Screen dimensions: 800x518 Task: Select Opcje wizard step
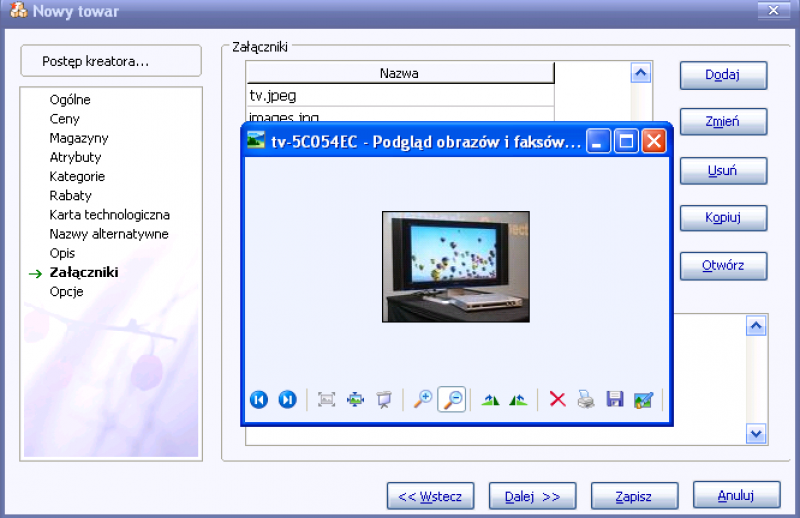tap(66, 292)
